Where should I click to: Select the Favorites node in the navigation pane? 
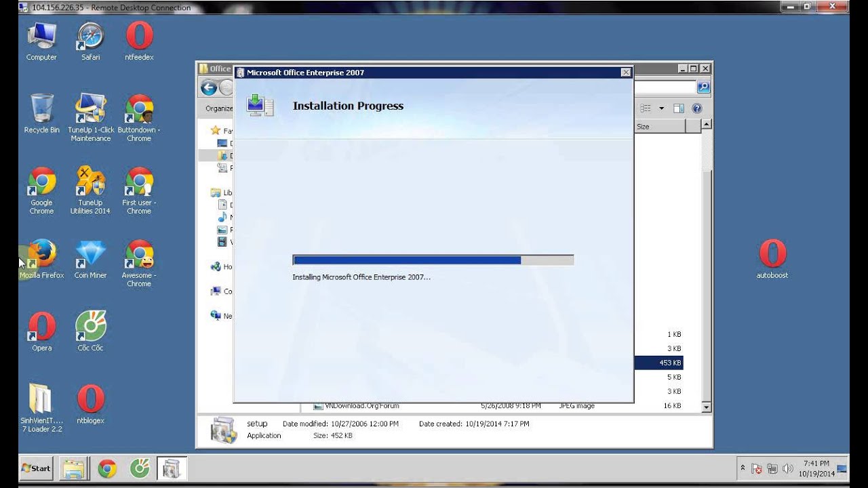pyautogui.click(x=221, y=130)
